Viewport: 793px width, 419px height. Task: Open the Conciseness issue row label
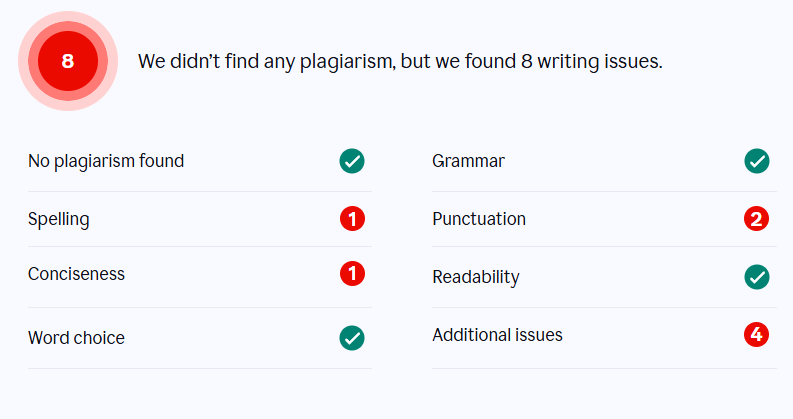[x=76, y=274]
